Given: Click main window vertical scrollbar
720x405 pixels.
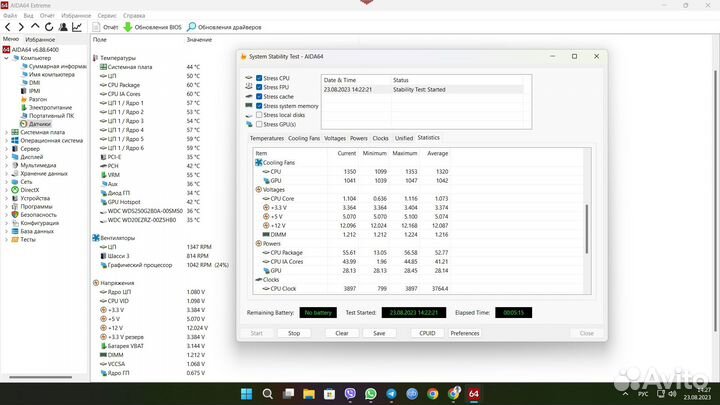Looking at the screenshot, I should (x=715, y=201).
